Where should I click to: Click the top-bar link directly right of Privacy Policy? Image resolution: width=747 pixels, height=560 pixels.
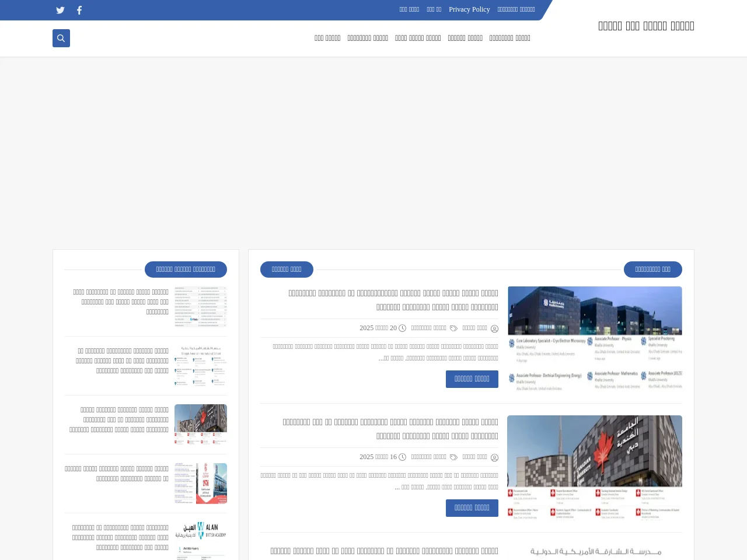(516, 9)
